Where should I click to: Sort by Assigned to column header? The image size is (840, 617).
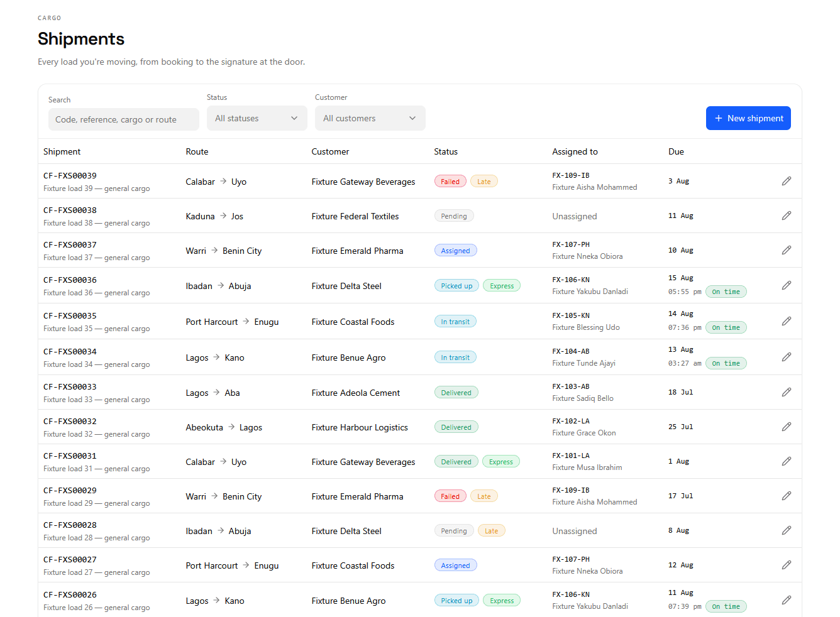575,151
